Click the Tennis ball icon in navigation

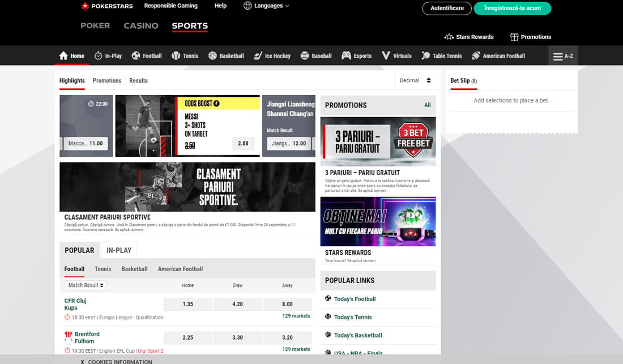(x=176, y=55)
